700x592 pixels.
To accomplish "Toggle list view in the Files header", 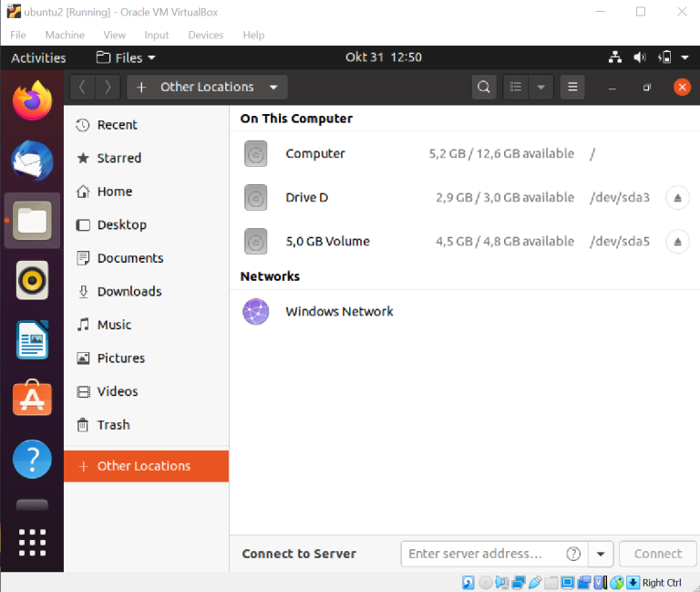I will [x=517, y=87].
